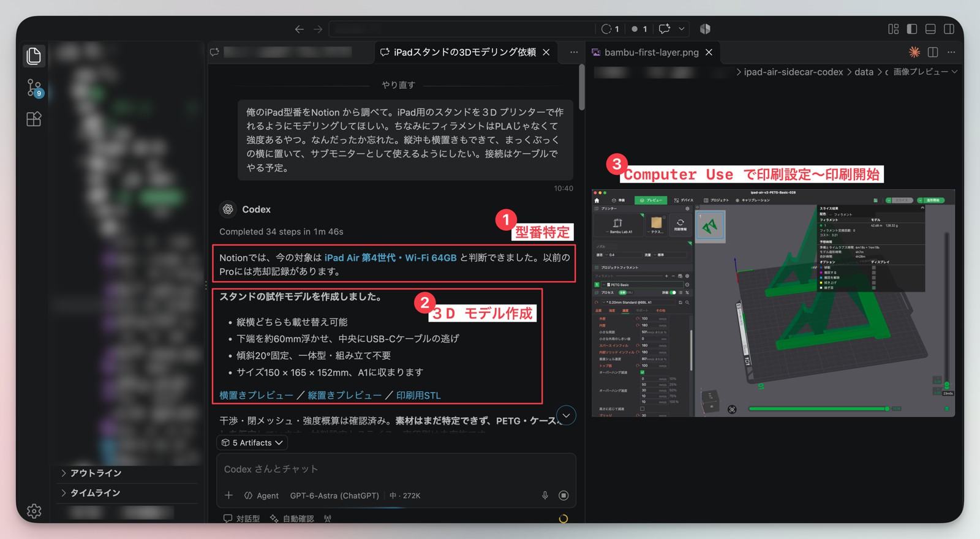Open the 中 · 272K reasoning selector
980x539 pixels.
click(x=405, y=496)
